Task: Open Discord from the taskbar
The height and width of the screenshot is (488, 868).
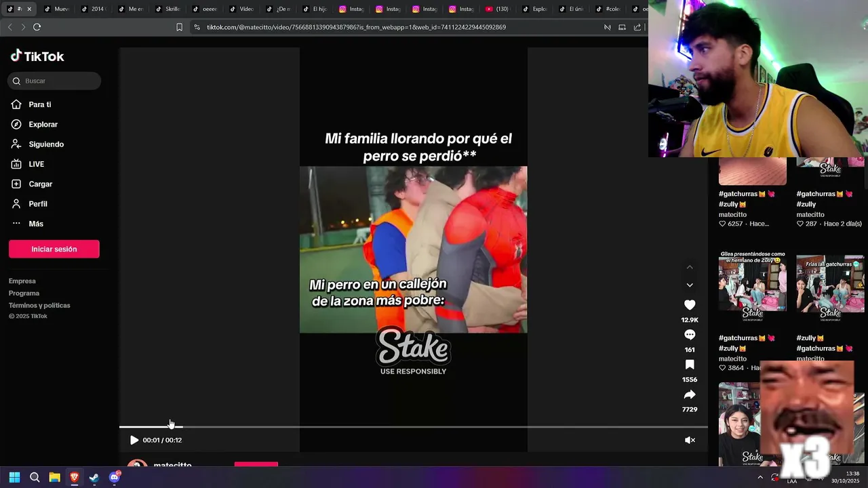Action: tap(115, 477)
